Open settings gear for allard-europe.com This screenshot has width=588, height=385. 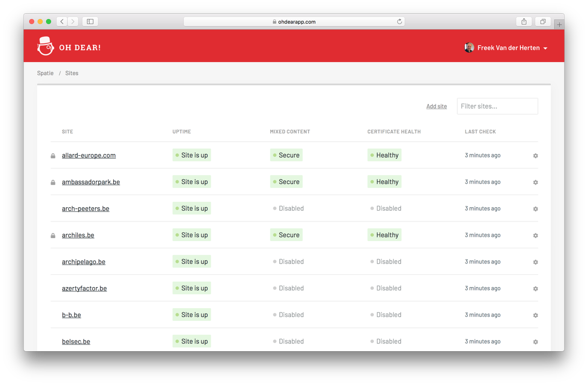pyautogui.click(x=535, y=156)
